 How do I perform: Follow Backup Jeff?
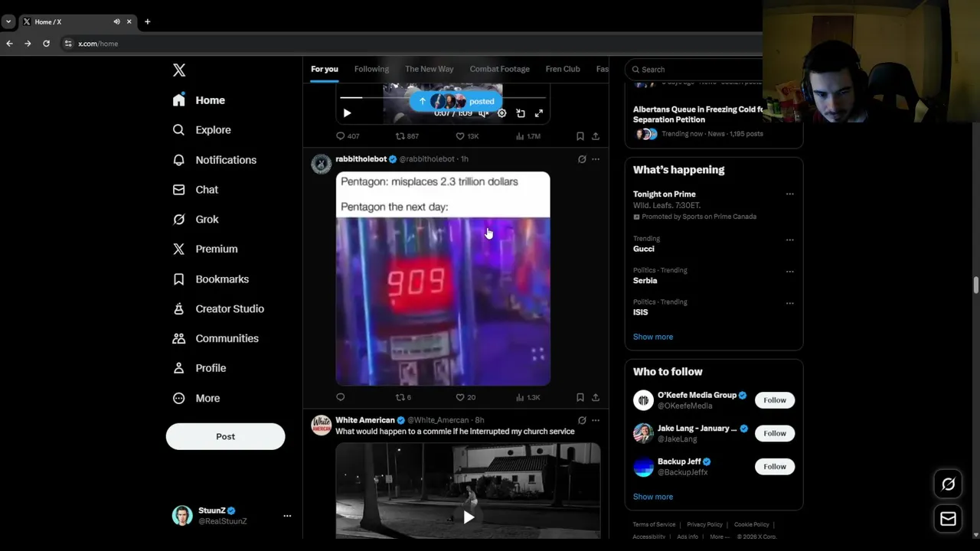click(x=774, y=467)
